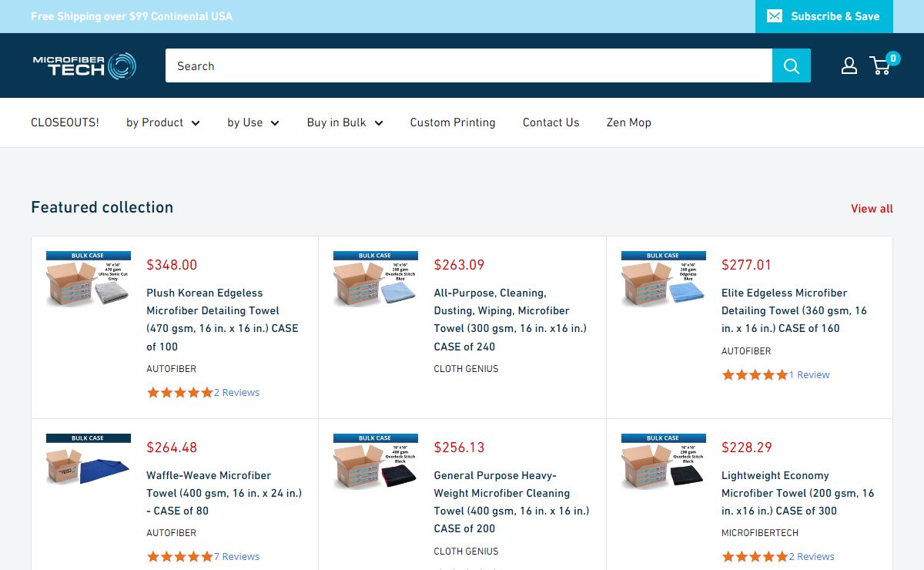Image resolution: width=924 pixels, height=570 pixels.
Task: Click the $277.01 price
Action: (746, 265)
